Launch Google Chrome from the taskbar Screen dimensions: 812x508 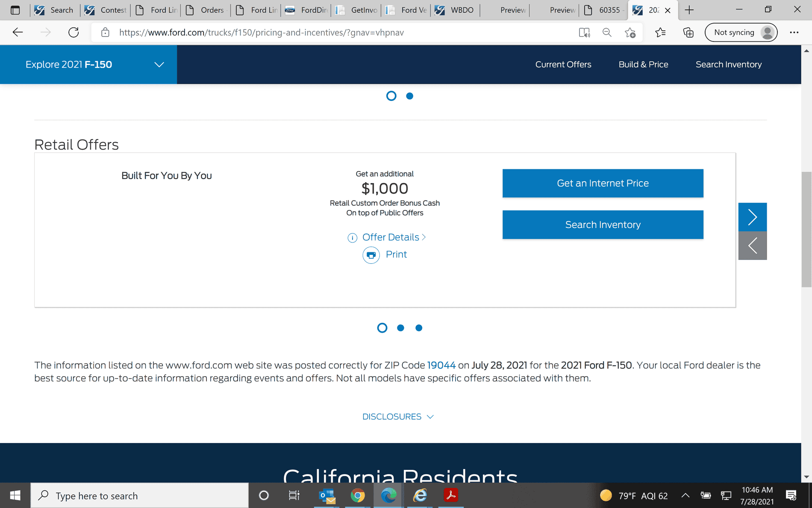[x=358, y=496]
